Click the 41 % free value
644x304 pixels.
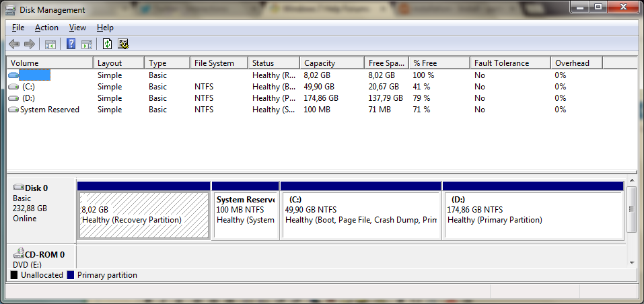click(x=421, y=87)
